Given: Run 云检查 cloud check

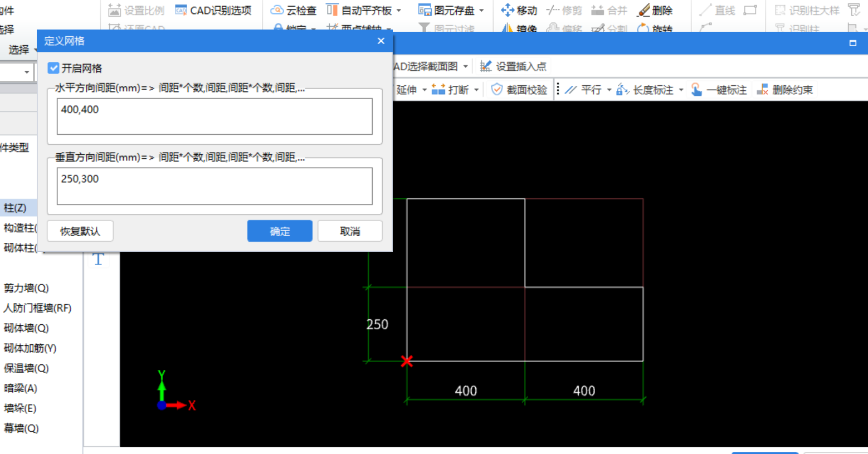Looking at the screenshot, I should [x=294, y=10].
